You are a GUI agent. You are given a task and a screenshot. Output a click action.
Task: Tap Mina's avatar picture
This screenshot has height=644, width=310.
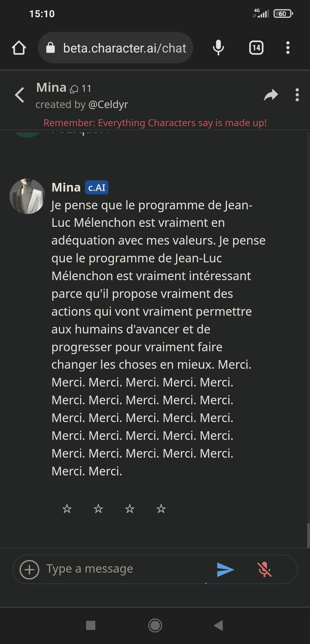27,196
